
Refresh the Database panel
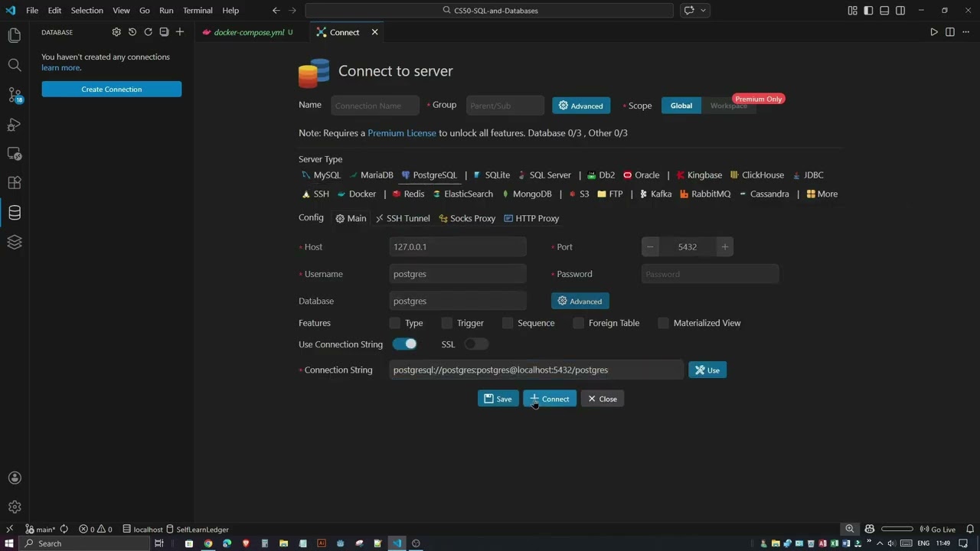pyautogui.click(x=148, y=32)
